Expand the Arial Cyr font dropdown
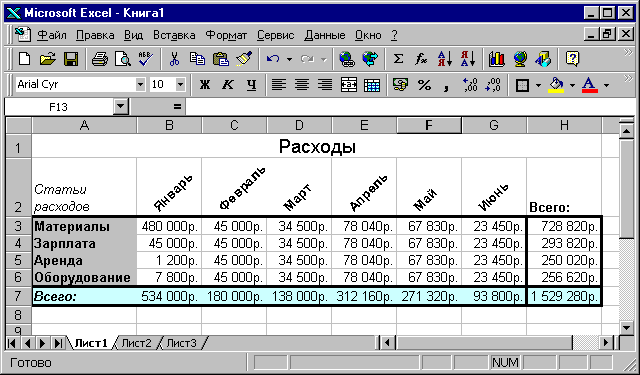Image resolution: width=640 pixels, height=375 pixels. (x=140, y=84)
